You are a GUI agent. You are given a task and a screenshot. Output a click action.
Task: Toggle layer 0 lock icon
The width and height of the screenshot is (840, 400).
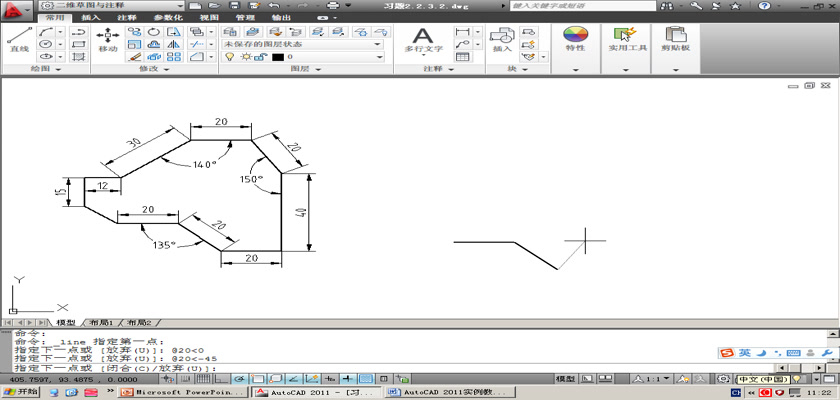[260, 57]
